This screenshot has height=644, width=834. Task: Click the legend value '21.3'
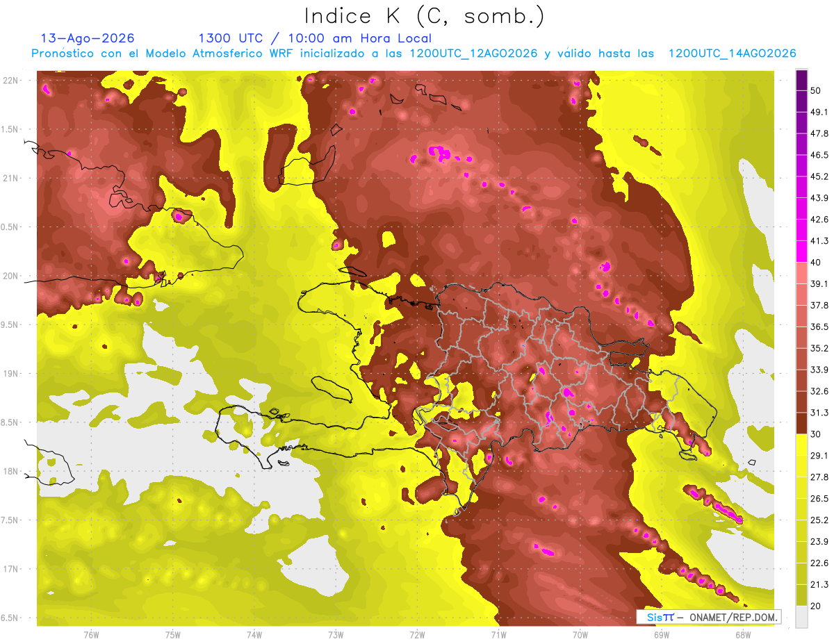819,585
